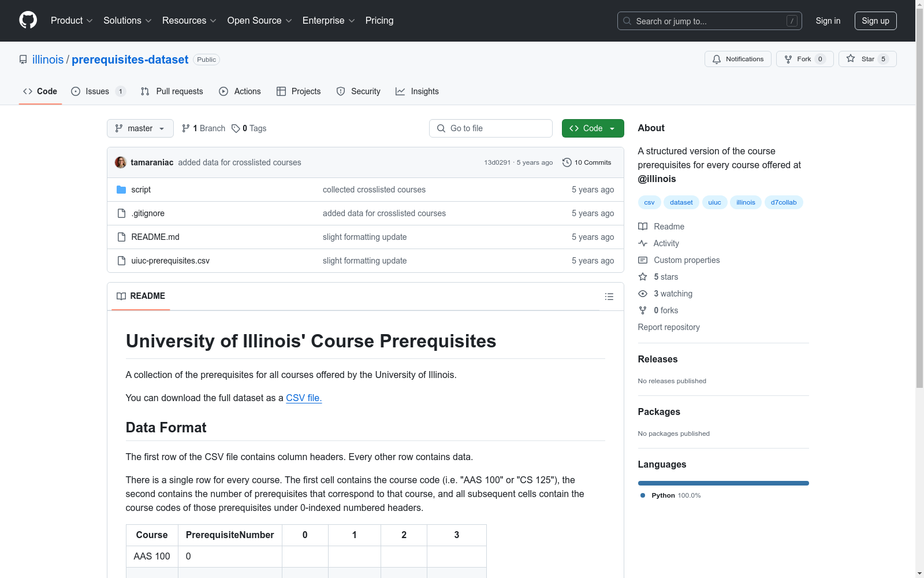Click the eye icon beside 3 watching

(x=643, y=294)
